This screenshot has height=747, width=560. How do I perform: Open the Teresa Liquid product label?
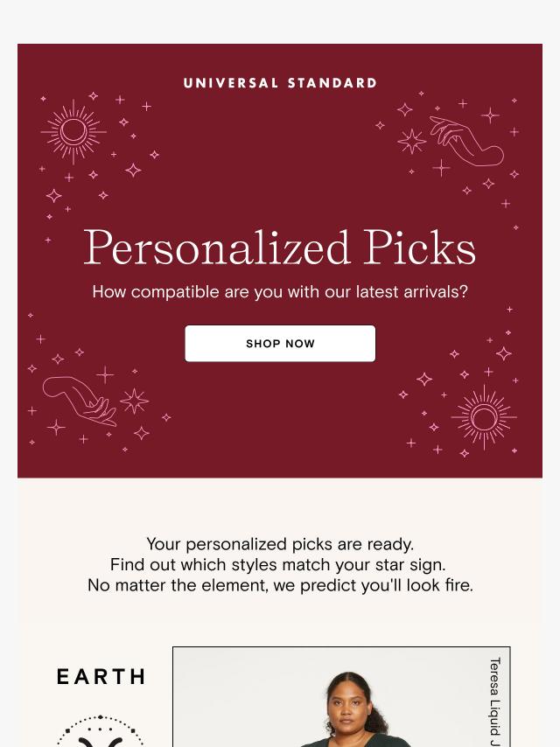tap(495, 702)
